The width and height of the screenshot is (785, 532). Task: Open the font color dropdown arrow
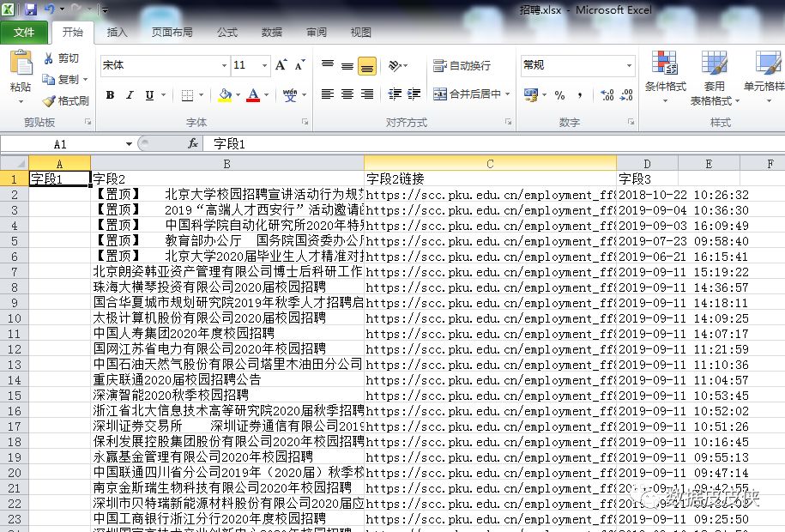pos(266,95)
